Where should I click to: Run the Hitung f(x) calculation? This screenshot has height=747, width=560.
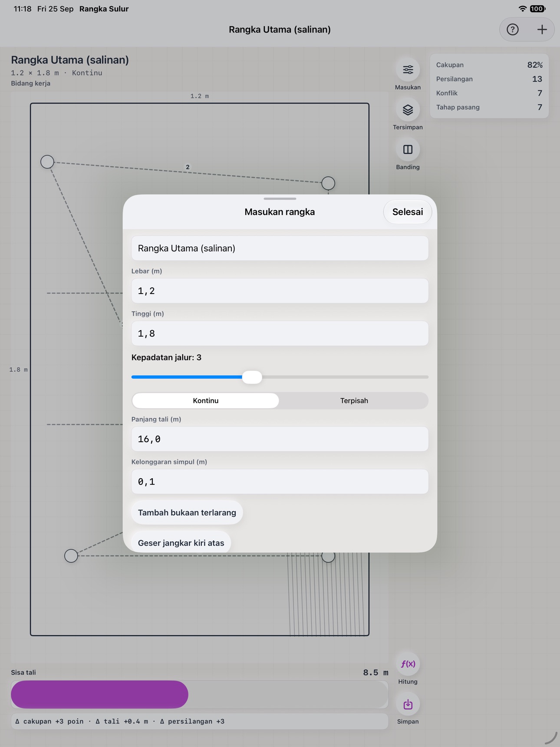pyautogui.click(x=408, y=664)
